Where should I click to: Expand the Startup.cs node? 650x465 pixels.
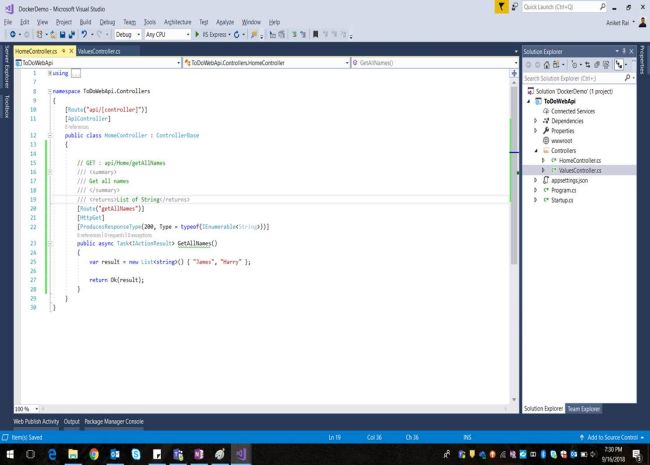point(535,200)
